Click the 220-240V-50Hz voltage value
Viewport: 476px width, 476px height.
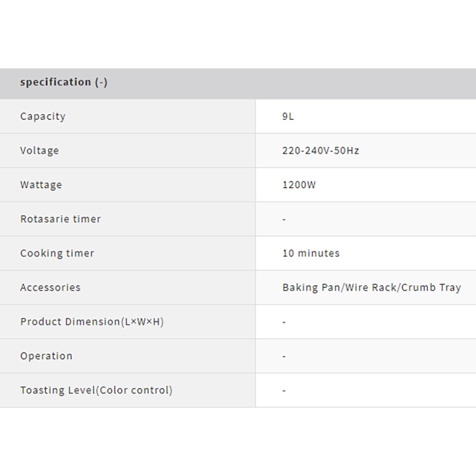pyautogui.click(x=321, y=151)
